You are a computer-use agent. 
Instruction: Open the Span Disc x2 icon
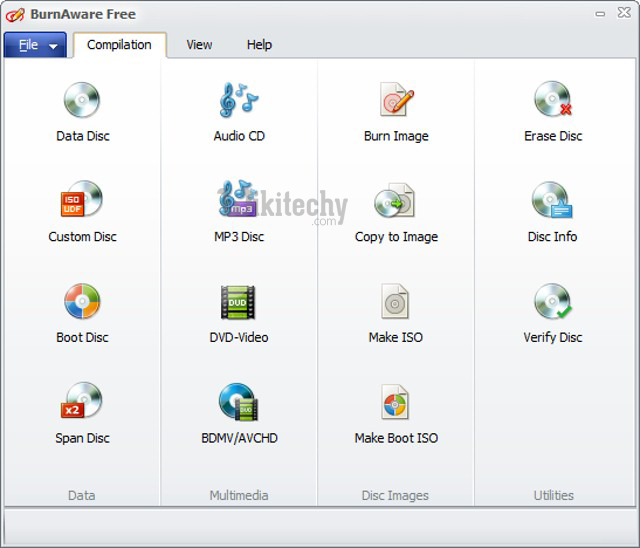coord(82,401)
